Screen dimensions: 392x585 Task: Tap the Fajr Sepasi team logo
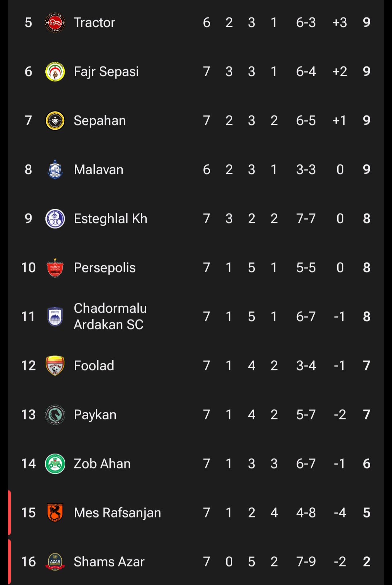(x=55, y=72)
